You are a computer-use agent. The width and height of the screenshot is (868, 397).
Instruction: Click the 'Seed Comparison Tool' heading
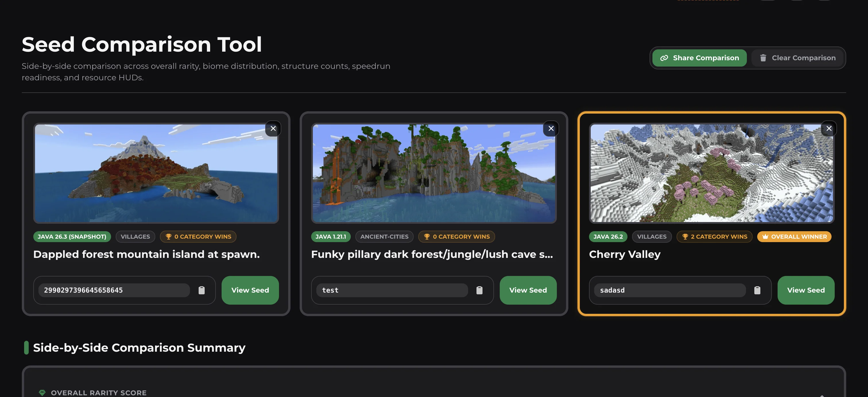click(x=142, y=44)
